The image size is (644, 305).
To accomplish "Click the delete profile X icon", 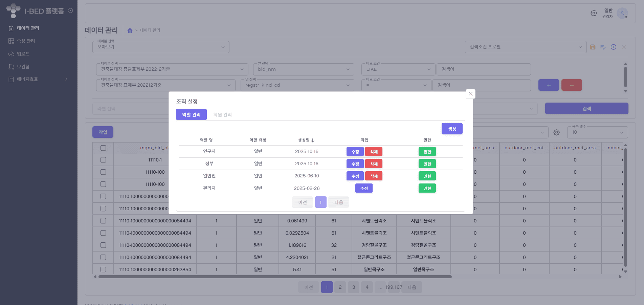I will pyautogui.click(x=623, y=47).
